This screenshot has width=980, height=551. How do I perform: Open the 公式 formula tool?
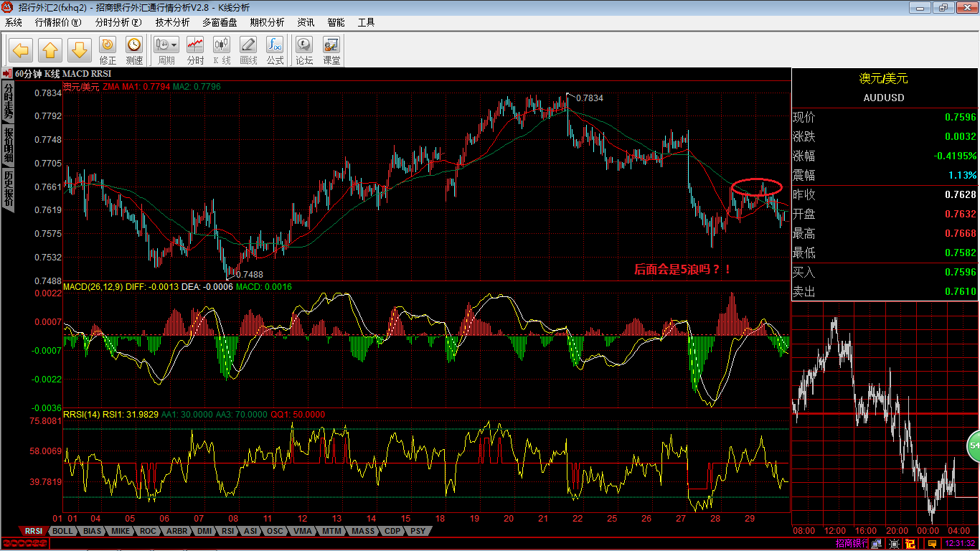[x=275, y=51]
